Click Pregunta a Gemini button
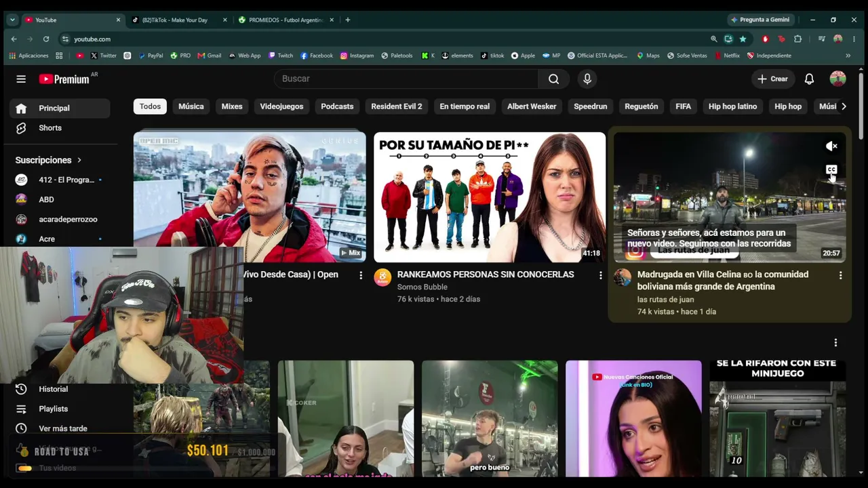 pos(759,20)
